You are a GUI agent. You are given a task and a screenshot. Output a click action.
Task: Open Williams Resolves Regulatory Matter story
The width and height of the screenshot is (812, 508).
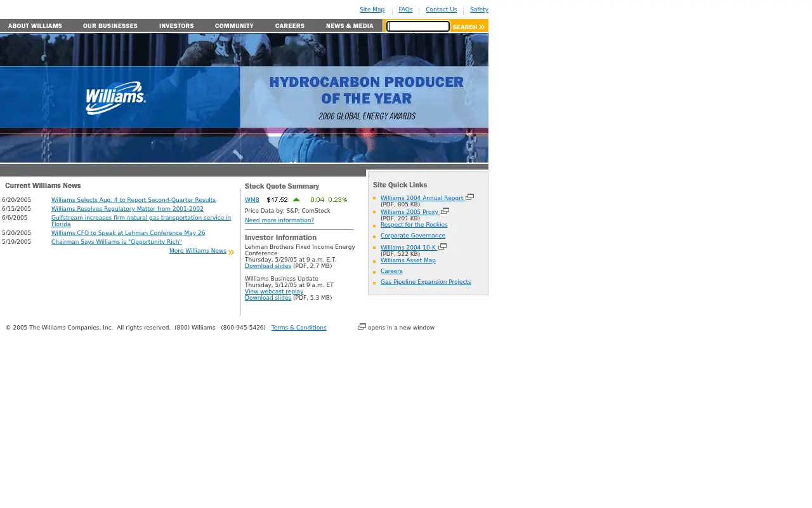[x=128, y=209]
